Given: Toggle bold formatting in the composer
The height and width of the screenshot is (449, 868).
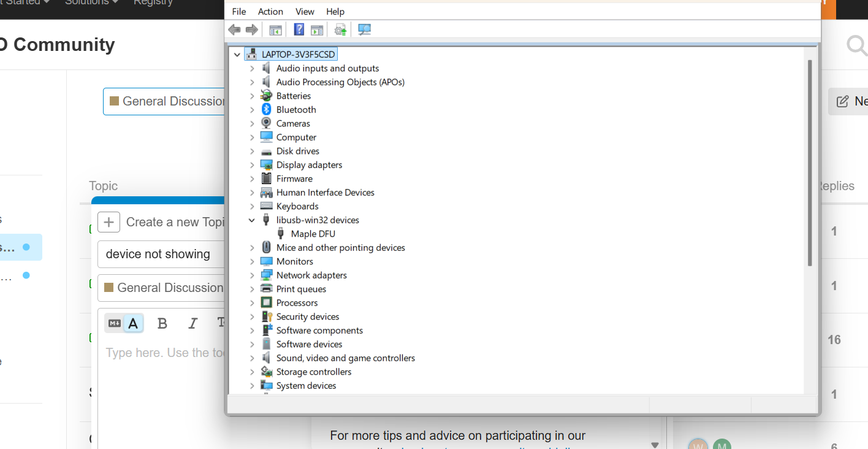Looking at the screenshot, I should tap(162, 323).
